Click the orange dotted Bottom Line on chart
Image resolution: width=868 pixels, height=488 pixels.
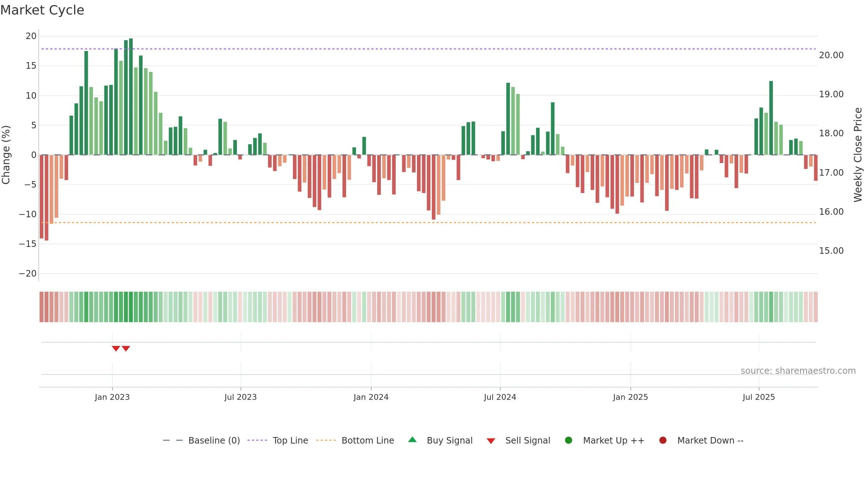pyautogui.click(x=429, y=223)
